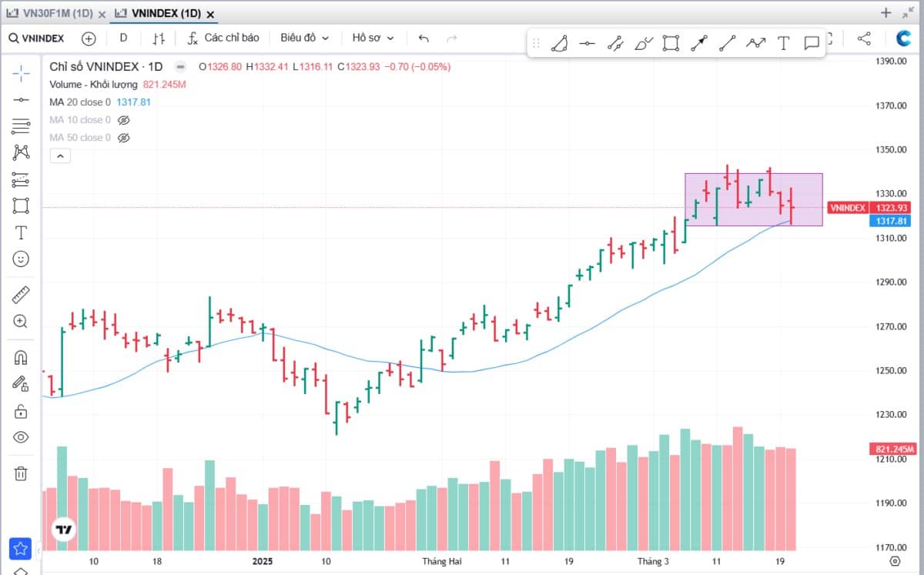Viewport: 924px width, 575px height.
Task: Click the share chart icon
Action: [864, 38]
